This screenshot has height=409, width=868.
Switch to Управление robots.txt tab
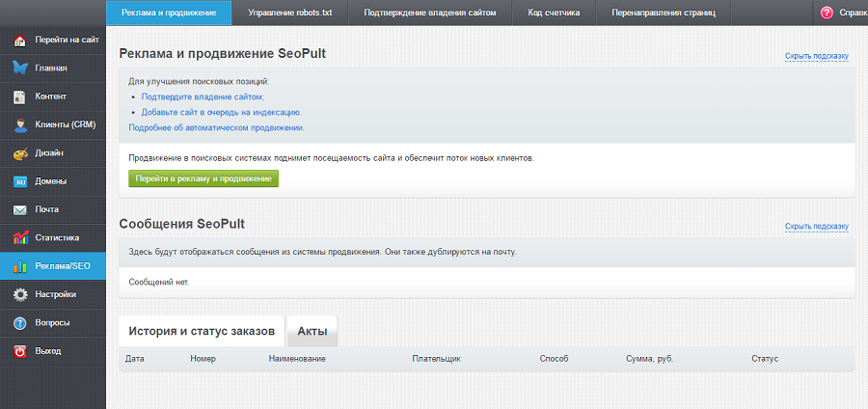(x=290, y=13)
